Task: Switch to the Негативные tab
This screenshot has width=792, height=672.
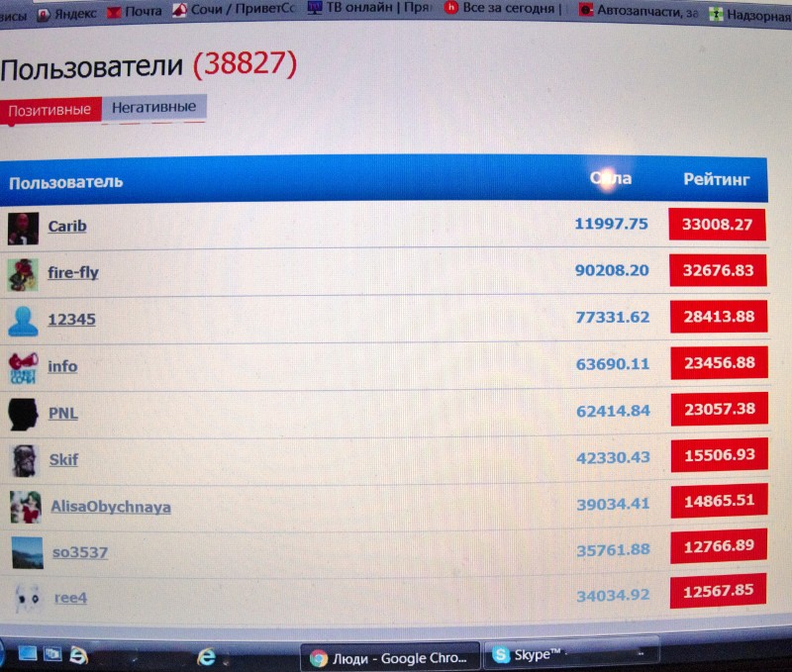Action: (x=153, y=108)
